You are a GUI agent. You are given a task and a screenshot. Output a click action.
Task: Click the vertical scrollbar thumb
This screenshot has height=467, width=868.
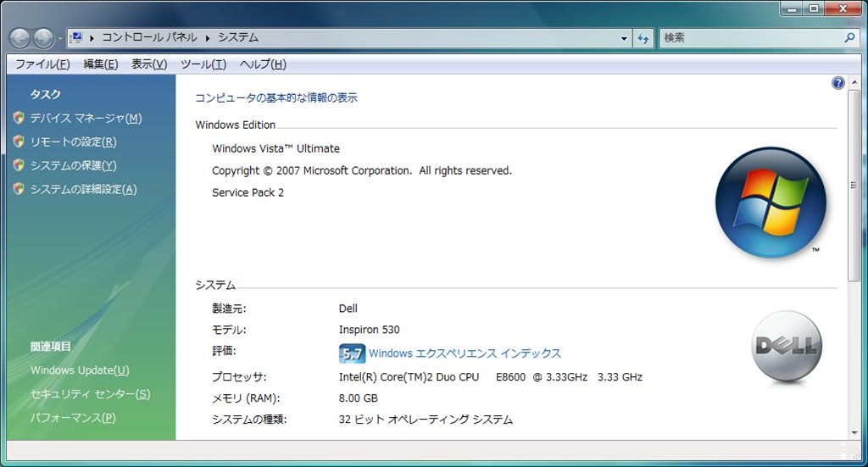[x=854, y=185]
